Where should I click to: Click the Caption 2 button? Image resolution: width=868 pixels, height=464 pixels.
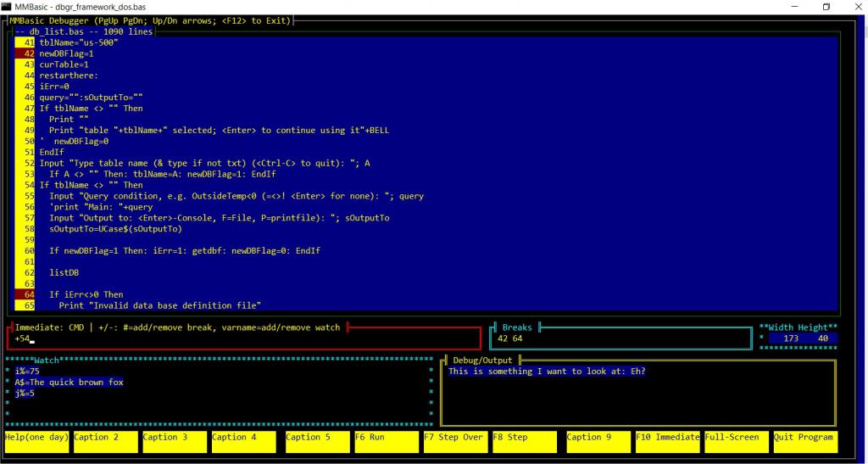point(105,441)
